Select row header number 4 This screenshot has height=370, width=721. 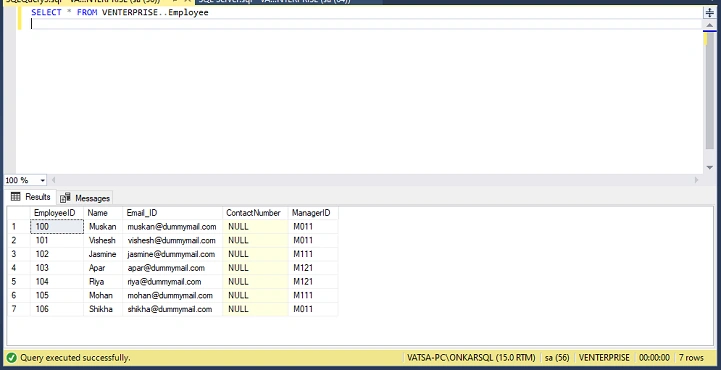point(18,268)
